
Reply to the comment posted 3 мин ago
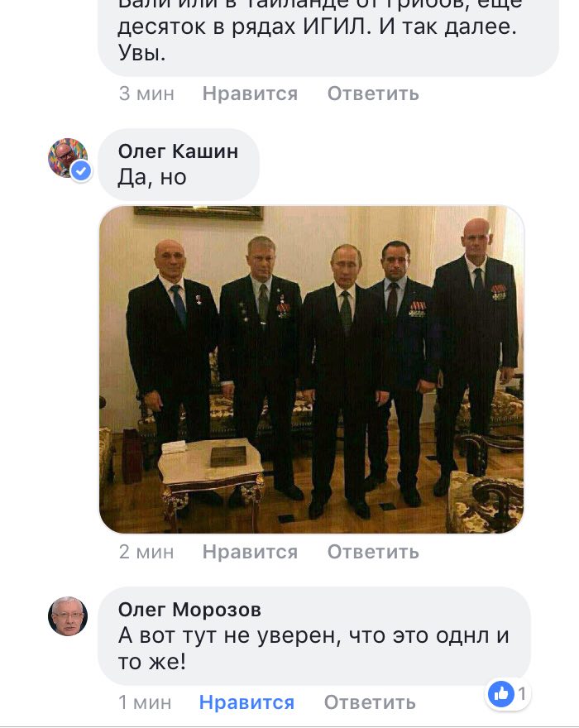pyautogui.click(x=373, y=93)
